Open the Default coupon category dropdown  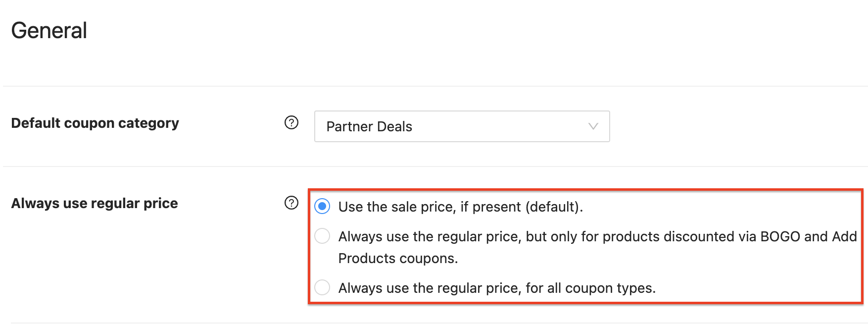tap(461, 126)
